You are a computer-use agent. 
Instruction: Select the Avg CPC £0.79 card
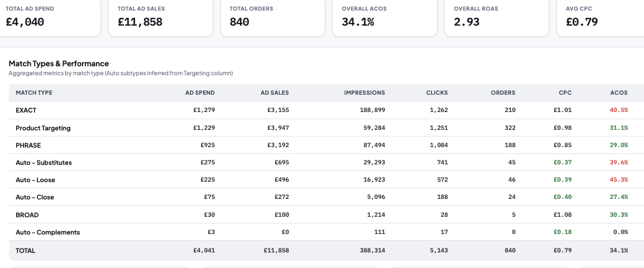(x=600, y=18)
